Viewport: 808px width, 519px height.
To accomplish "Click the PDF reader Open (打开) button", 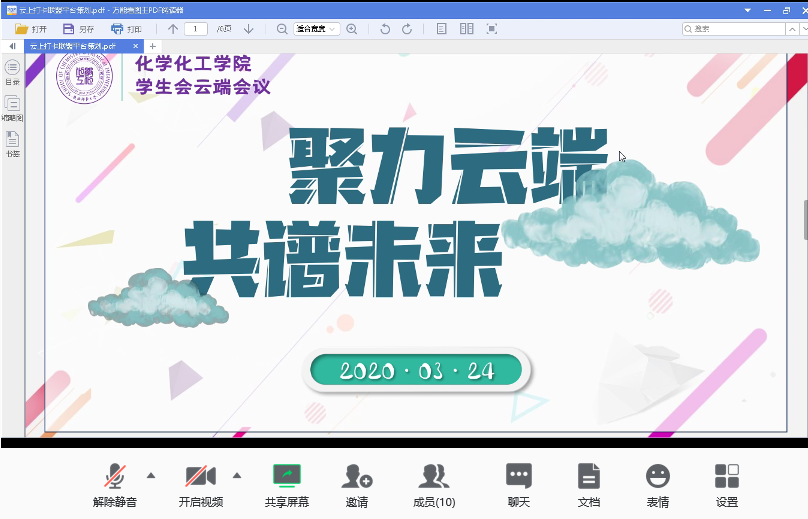I will click(x=30, y=29).
